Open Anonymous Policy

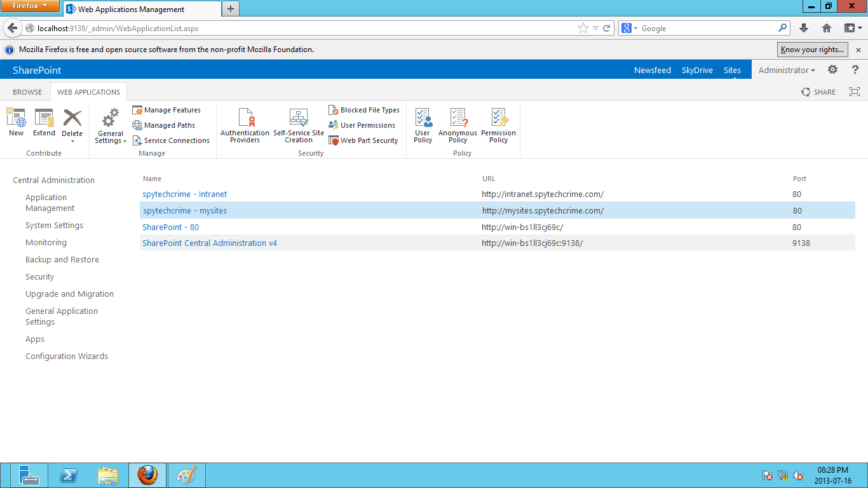click(458, 125)
